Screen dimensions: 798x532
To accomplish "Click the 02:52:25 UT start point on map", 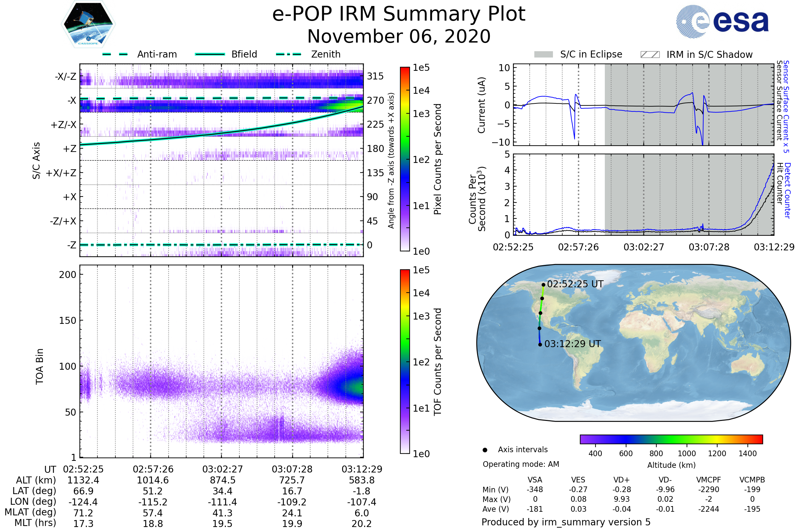I will pos(544,285).
